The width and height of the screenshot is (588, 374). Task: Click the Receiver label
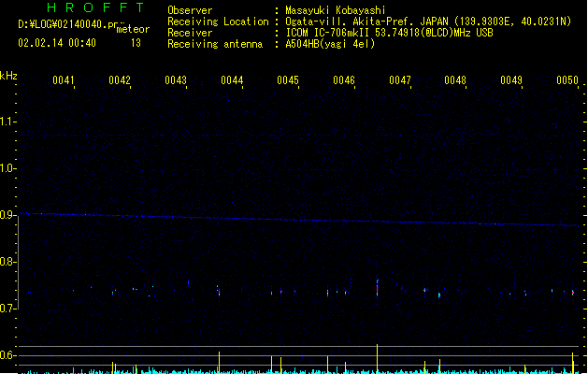tap(190, 33)
